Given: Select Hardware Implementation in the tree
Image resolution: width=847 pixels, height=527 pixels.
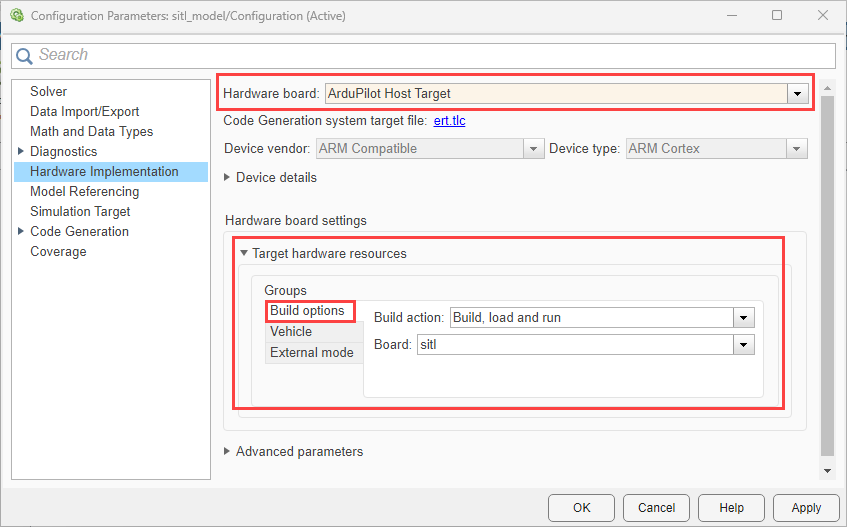Looking at the screenshot, I should click(111, 171).
